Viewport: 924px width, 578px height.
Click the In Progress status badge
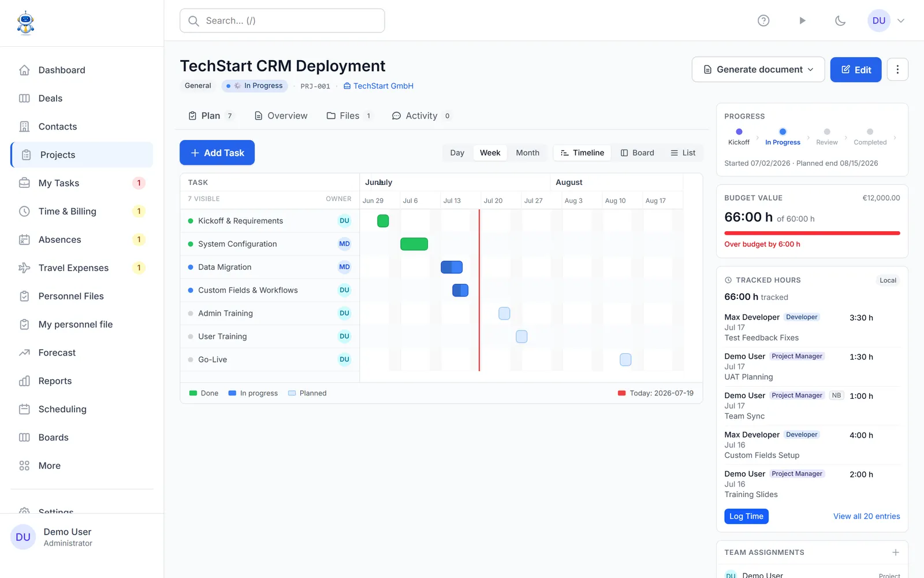[x=255, y=86]
